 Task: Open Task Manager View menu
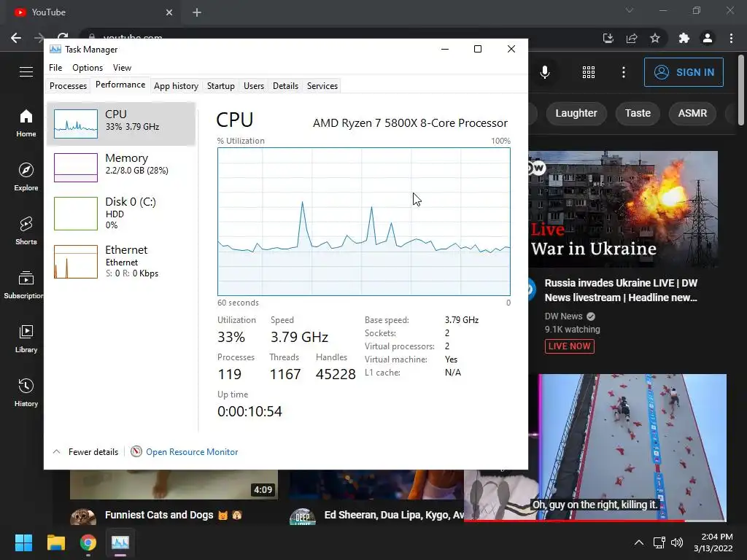click(122, 68)
